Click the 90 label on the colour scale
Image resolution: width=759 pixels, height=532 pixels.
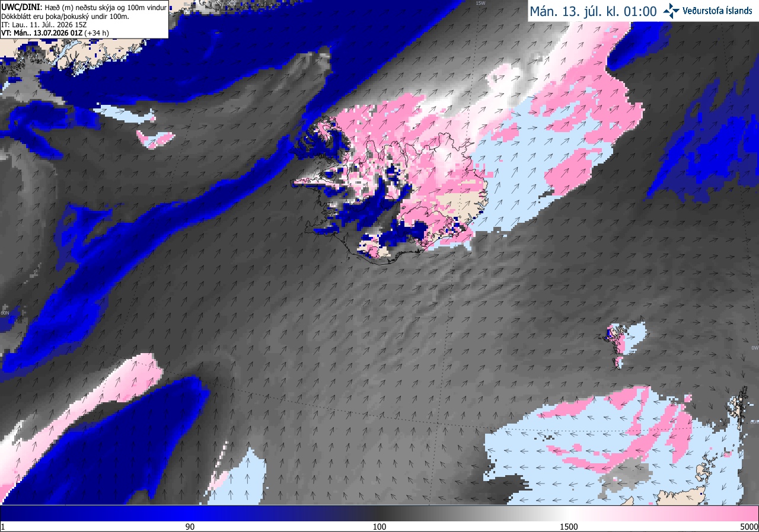(190, 527)
